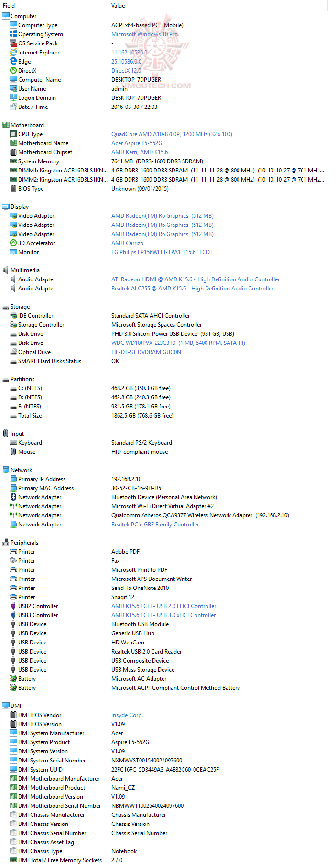Viewport: 336px width, 868px height.
Task: Click the Bluetooth Network Adapter icon
Action: 13,497
